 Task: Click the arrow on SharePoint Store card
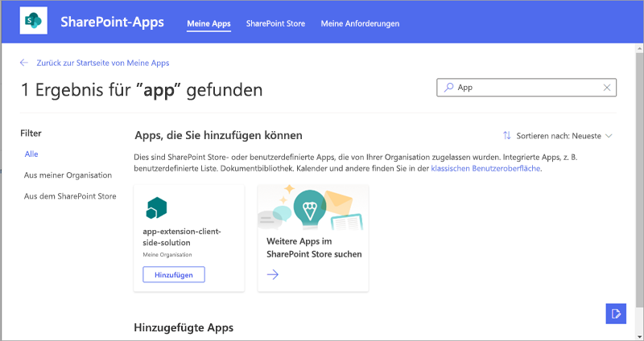pos(273,274)
